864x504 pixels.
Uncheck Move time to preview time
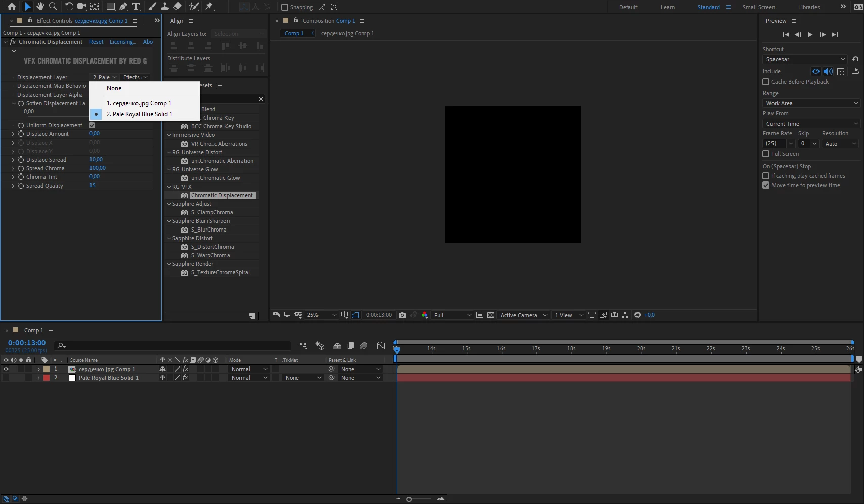click(766, 185)
